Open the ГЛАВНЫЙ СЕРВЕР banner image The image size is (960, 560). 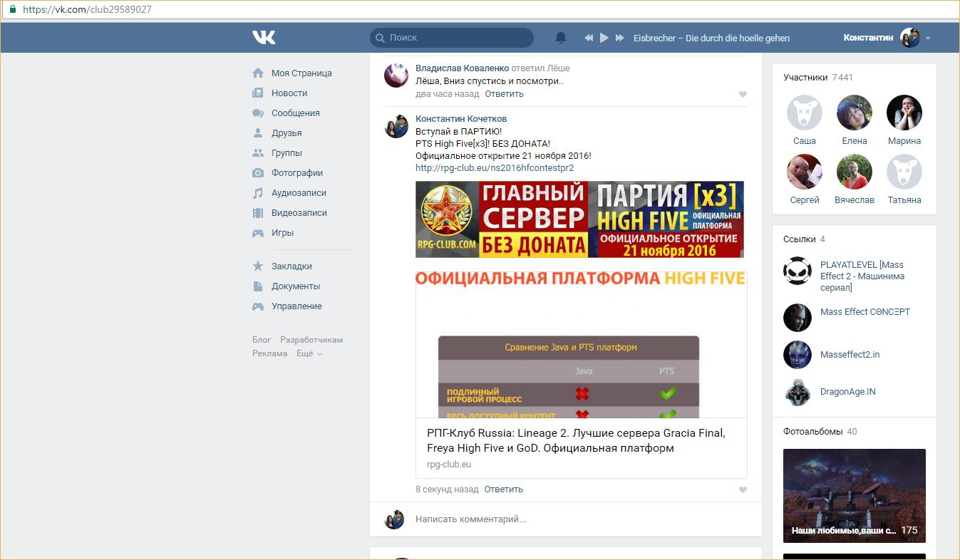579,219
